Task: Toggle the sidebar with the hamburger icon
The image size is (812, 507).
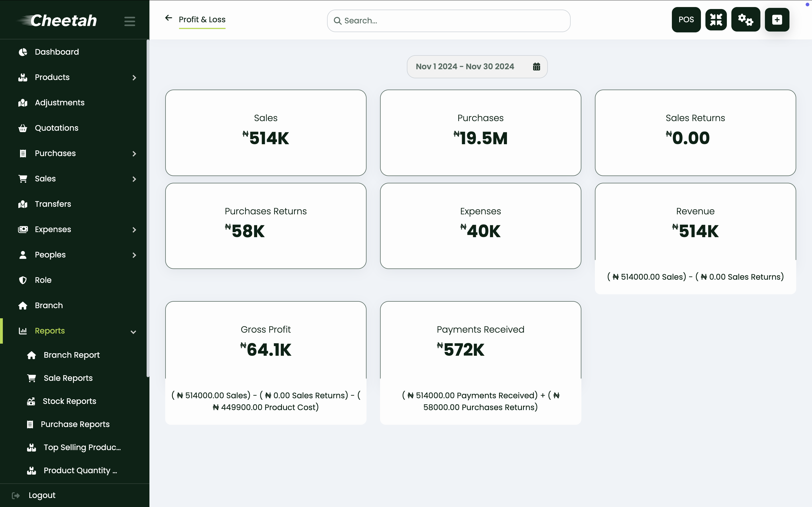Action: (129, 21)
